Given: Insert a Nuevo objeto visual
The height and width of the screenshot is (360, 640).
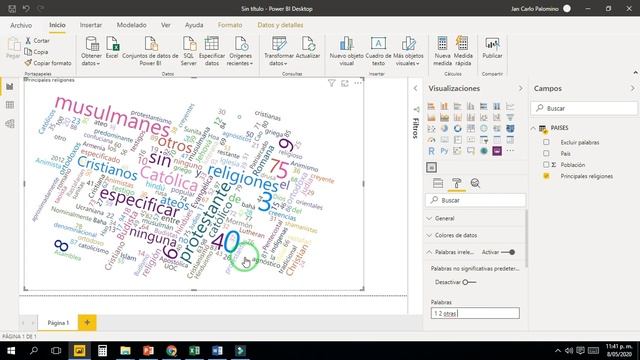Looking at the screenshot, I should [x=347, y=51].
